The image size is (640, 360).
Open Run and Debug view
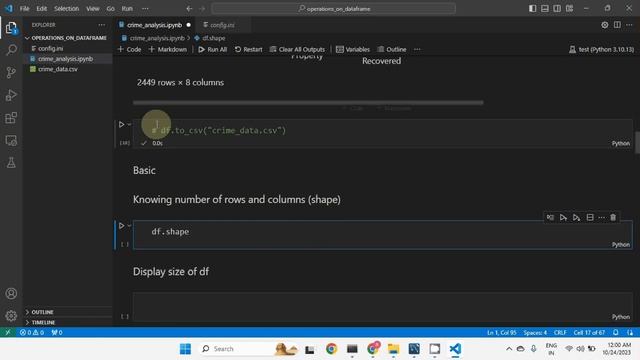pos(11,95)
